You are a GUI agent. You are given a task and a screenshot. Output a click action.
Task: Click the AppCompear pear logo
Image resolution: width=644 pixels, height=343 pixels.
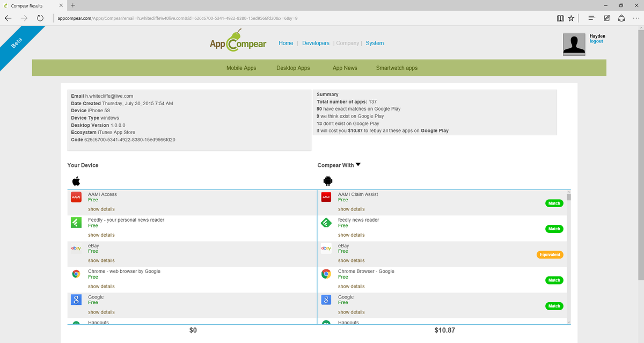[x=238, y=41]
